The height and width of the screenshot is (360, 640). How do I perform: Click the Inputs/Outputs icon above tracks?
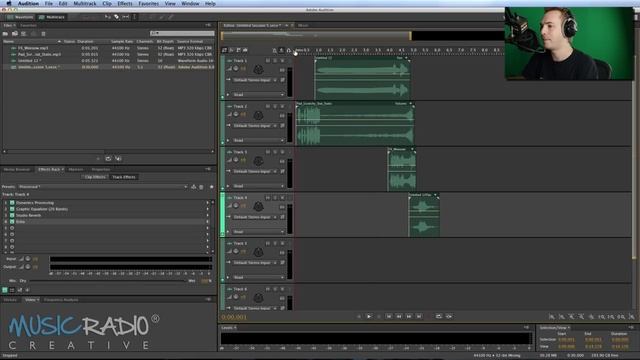[224, 50]
